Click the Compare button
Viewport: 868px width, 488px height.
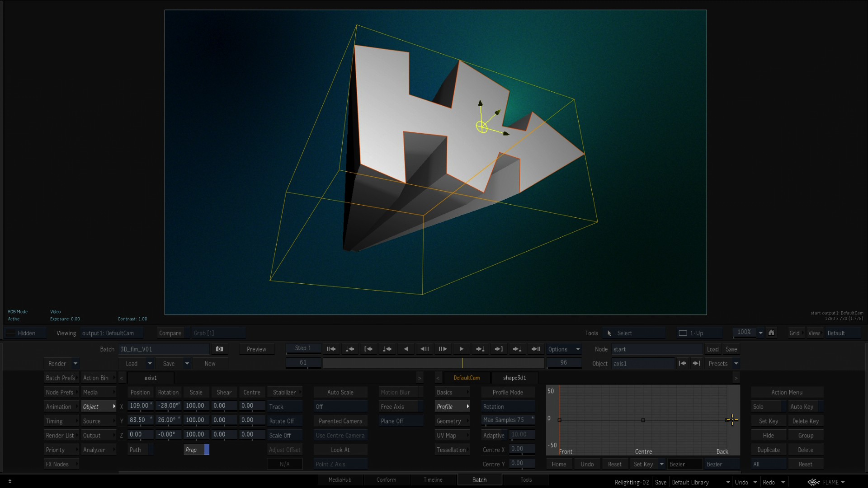(170, 333)
